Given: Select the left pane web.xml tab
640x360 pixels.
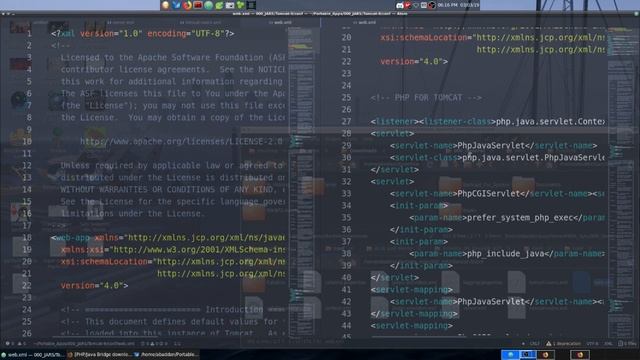Looking at the screenshot, I should click(x=280, y=22).
